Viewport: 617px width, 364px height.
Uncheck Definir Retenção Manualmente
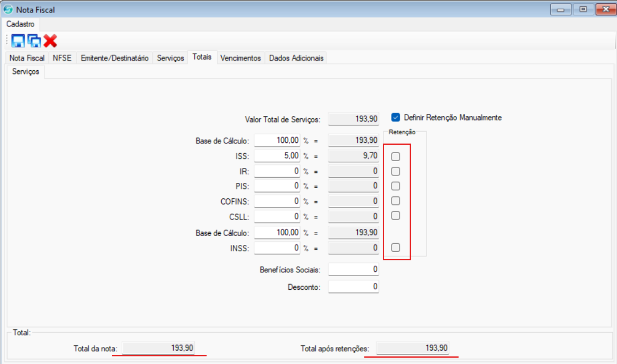click(x=396, y=118)
